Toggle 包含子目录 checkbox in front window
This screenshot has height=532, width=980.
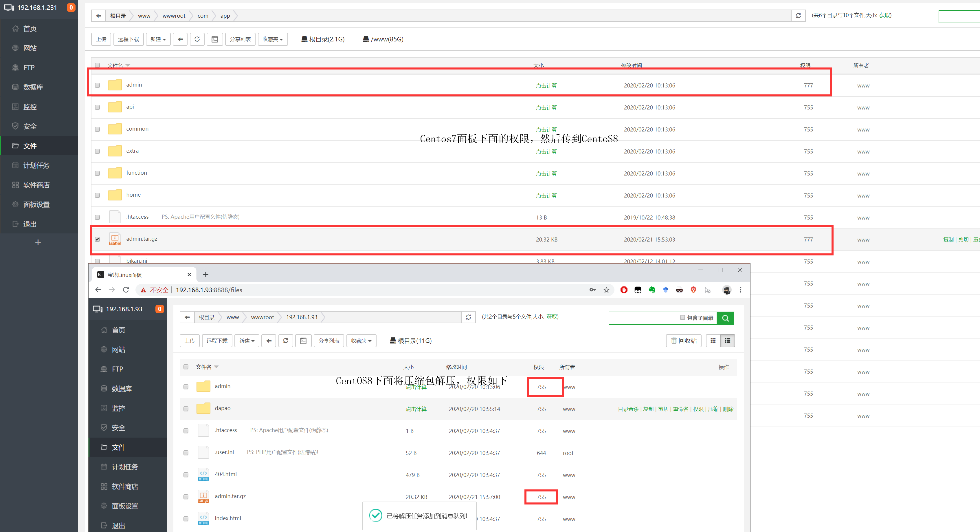pos(682,318)
